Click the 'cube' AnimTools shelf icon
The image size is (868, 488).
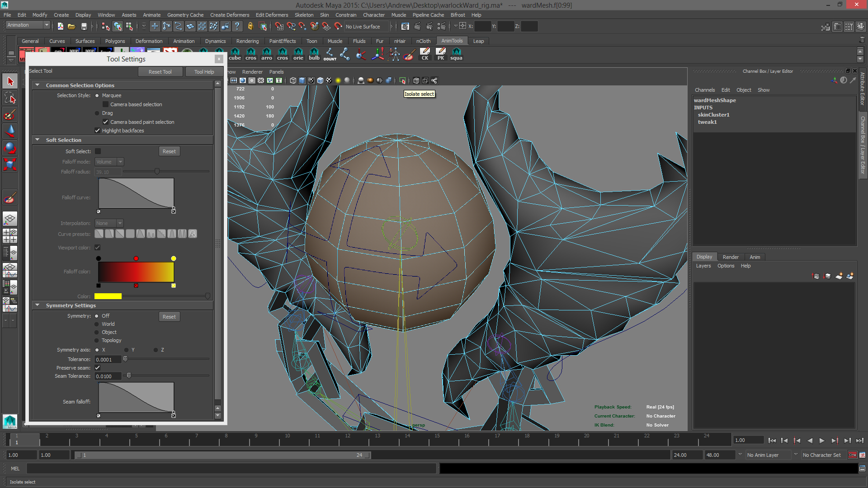235,54
